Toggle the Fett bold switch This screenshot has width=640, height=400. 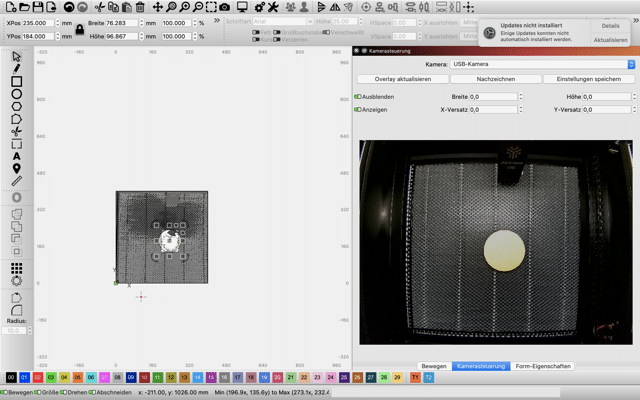tap(257, 33)
